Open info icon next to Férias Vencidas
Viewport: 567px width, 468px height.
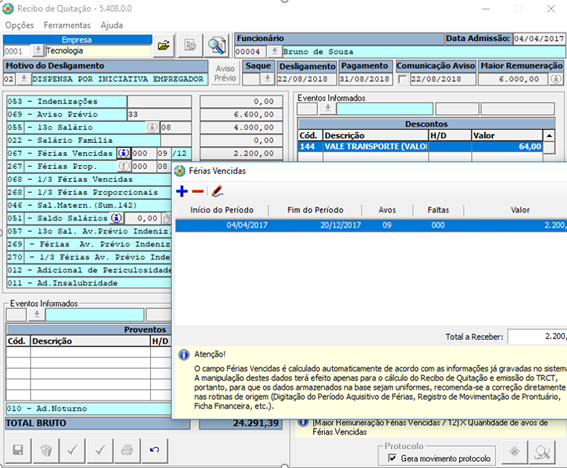(123, 153)
